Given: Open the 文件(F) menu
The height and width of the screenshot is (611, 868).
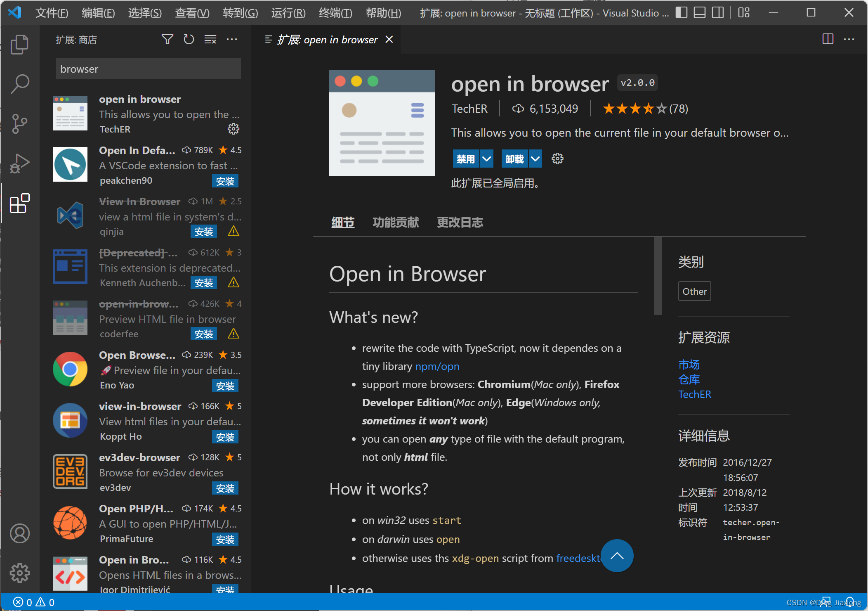Looking at the screenshot, I should click(52, 13).
